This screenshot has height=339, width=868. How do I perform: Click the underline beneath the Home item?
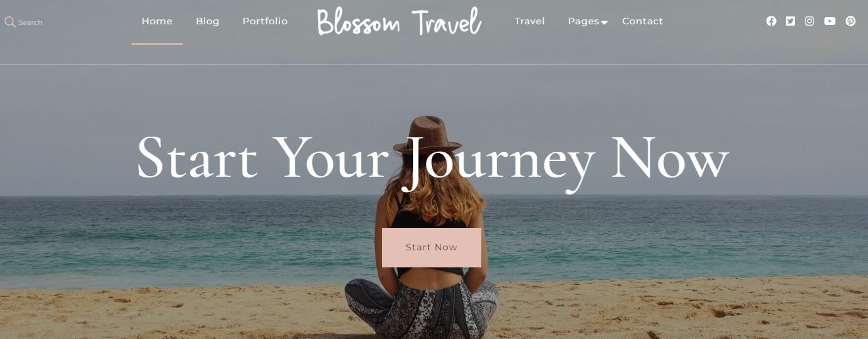[157, 44]
